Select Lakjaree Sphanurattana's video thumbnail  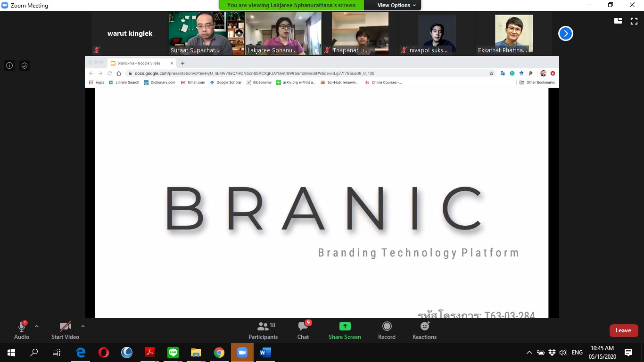click(x=283, y=33)
